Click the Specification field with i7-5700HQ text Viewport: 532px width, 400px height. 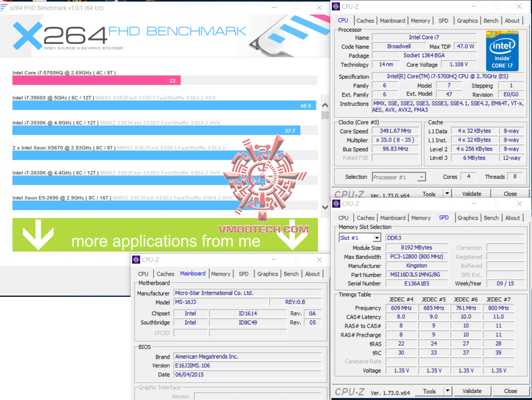(x=448, y=76)
